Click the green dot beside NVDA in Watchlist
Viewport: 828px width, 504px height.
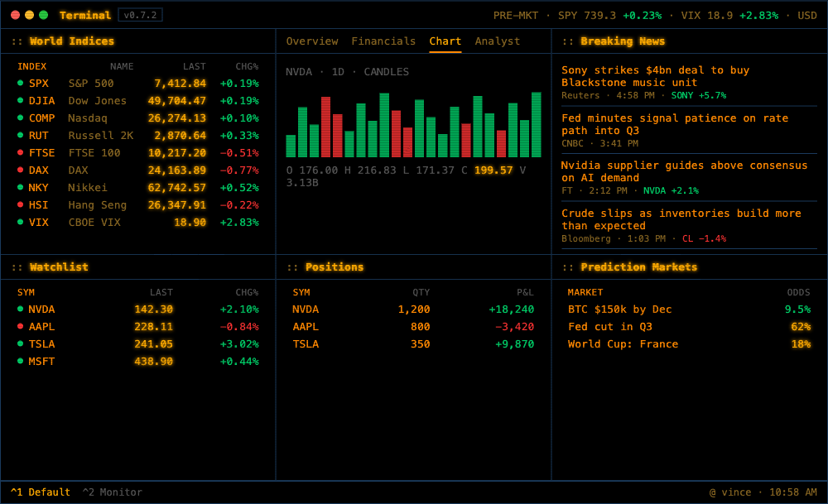pyautogui.click(x=20, y=309)
